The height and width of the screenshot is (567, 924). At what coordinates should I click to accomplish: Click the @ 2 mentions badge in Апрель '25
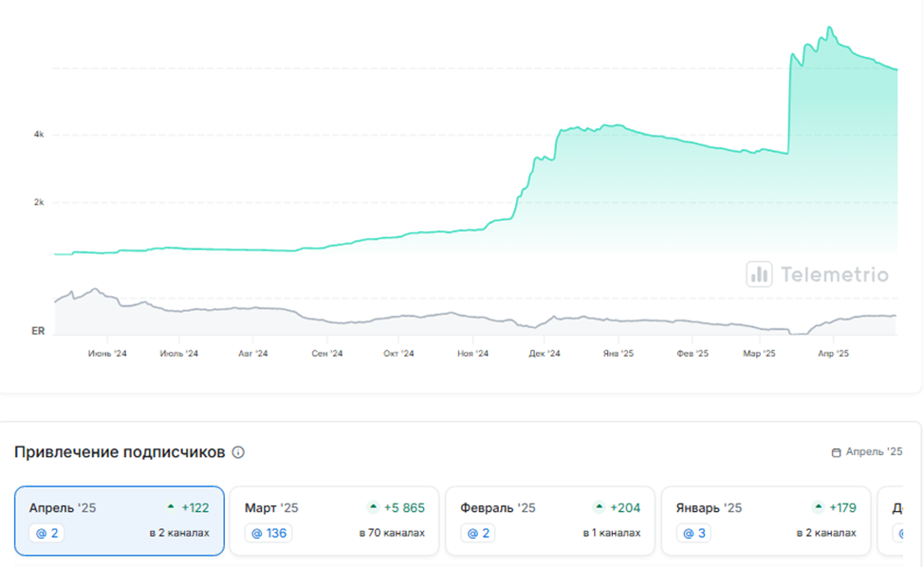(x=47, y=534)
